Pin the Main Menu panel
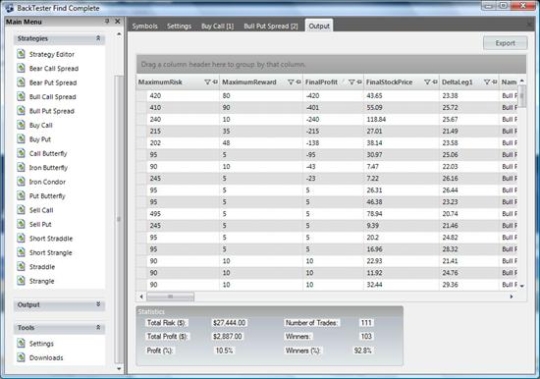The height and width of the screenshot is (379, 540). [x=107, y=21]
